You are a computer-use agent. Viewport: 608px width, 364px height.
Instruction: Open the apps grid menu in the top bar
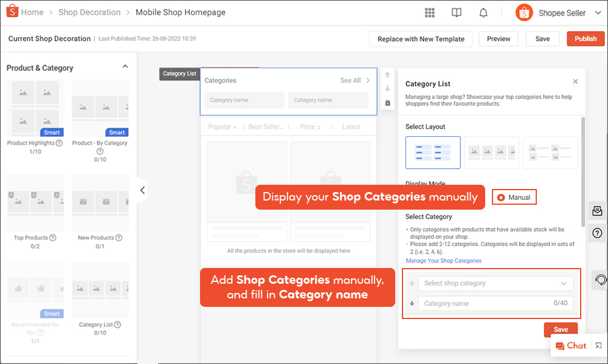click(x=429, y=12)
